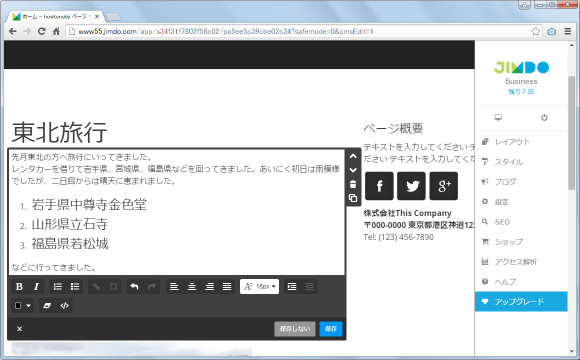Click list item 福島県若松城
580x360 pixels.
70,244
